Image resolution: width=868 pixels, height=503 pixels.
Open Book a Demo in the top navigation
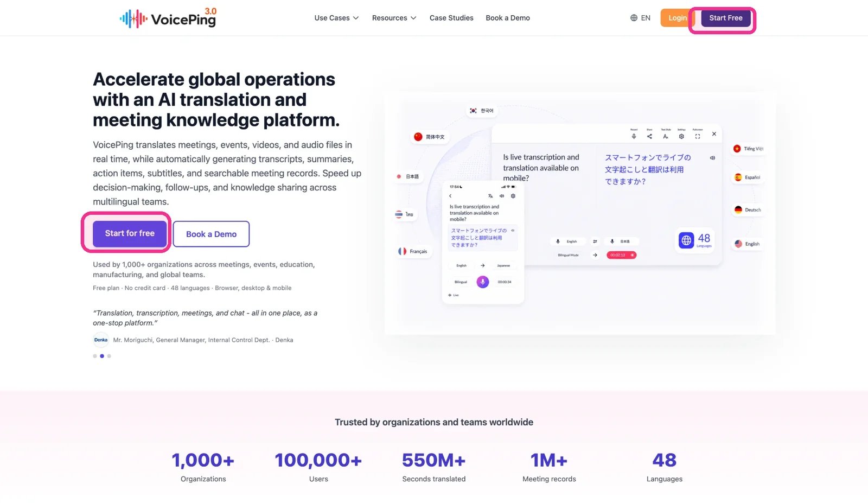pos(508,18)
